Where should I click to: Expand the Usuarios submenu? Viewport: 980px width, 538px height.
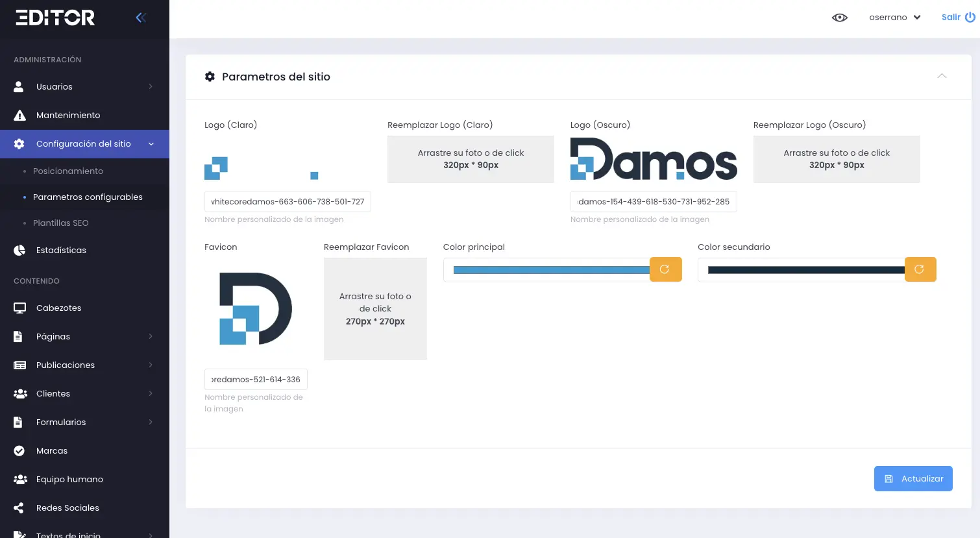click(151, 87)
